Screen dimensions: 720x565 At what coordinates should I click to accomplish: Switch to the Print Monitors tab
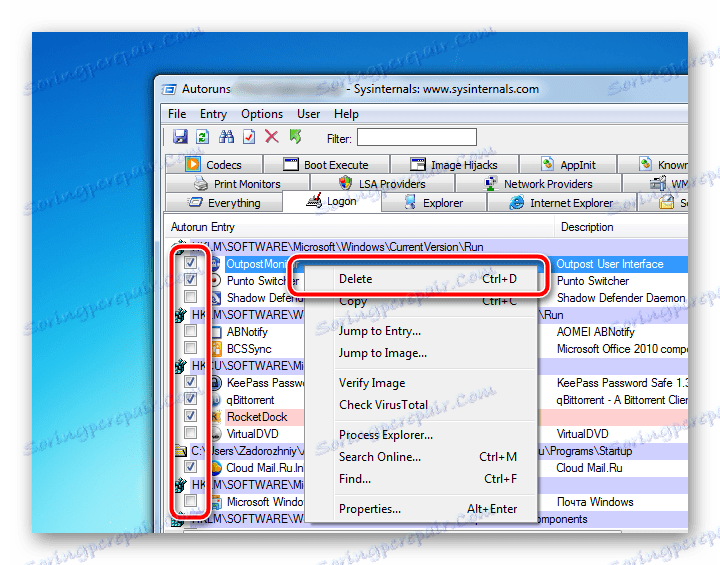pos(237,184)
